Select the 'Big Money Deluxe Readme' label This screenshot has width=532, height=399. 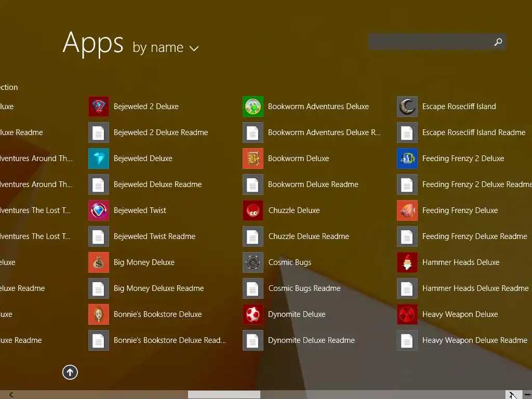click(x=159, y=288)
